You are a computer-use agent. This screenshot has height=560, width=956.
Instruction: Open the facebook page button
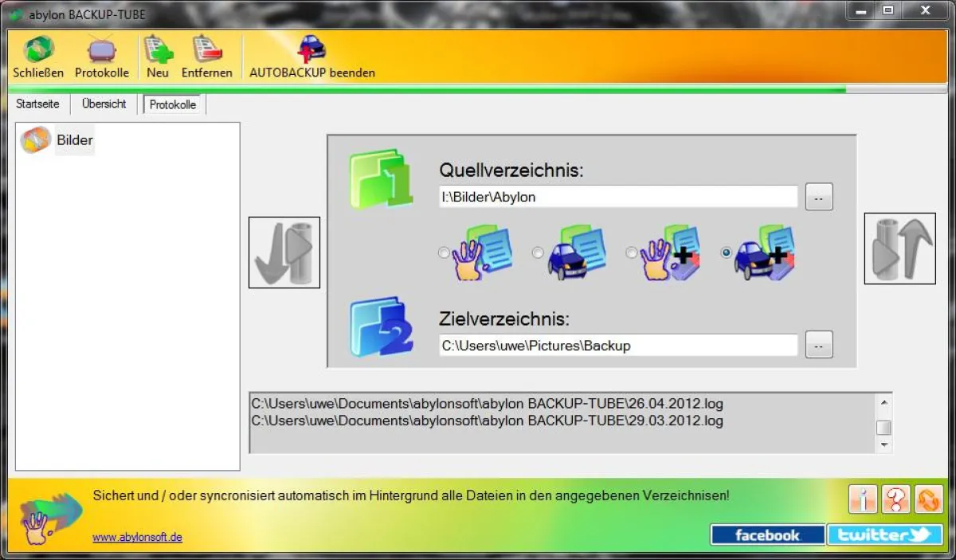(x=767, y=535)
